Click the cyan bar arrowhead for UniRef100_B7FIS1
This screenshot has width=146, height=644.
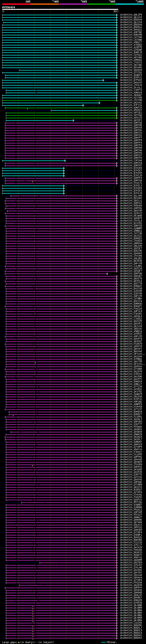point(83,106)
